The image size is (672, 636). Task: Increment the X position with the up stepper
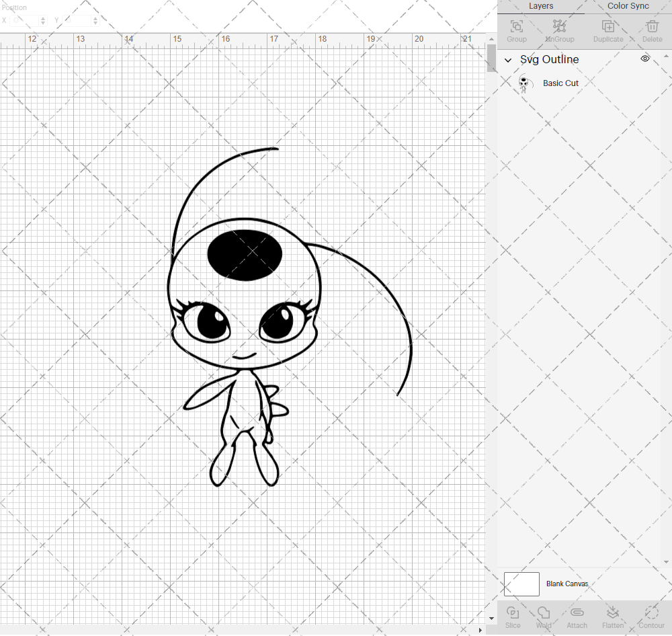(x=43, y=17)
